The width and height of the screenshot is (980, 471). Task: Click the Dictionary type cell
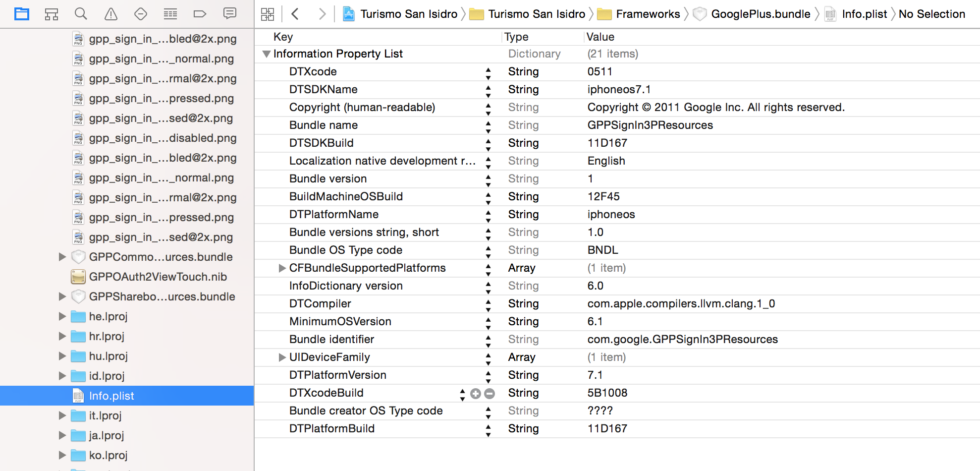click(535, 54)
